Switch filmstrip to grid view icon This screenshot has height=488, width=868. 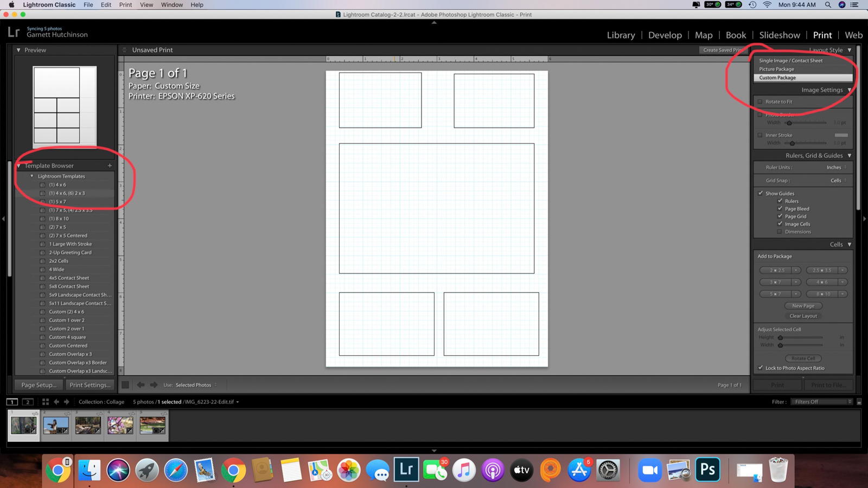[45, 402]
